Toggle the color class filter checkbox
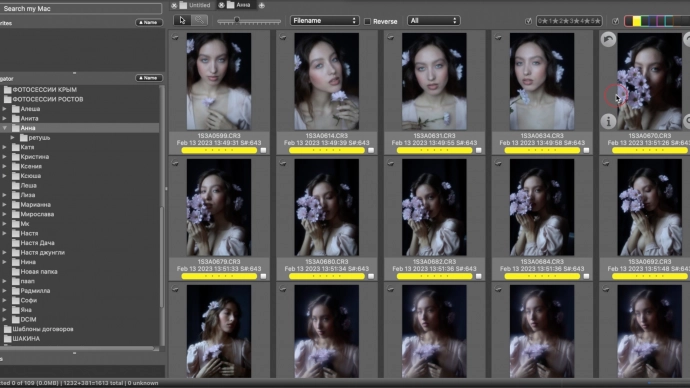 (x=616, y=21)
